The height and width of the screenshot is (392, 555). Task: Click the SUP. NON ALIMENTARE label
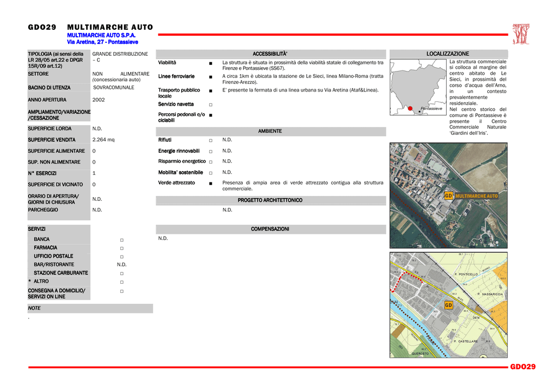coord(54,162)
